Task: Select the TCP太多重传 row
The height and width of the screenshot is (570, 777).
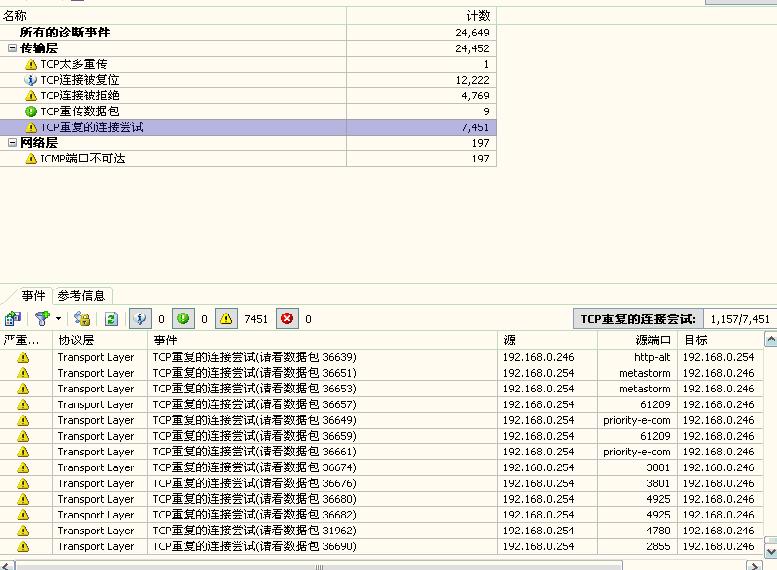Action: tap(248, 64)
